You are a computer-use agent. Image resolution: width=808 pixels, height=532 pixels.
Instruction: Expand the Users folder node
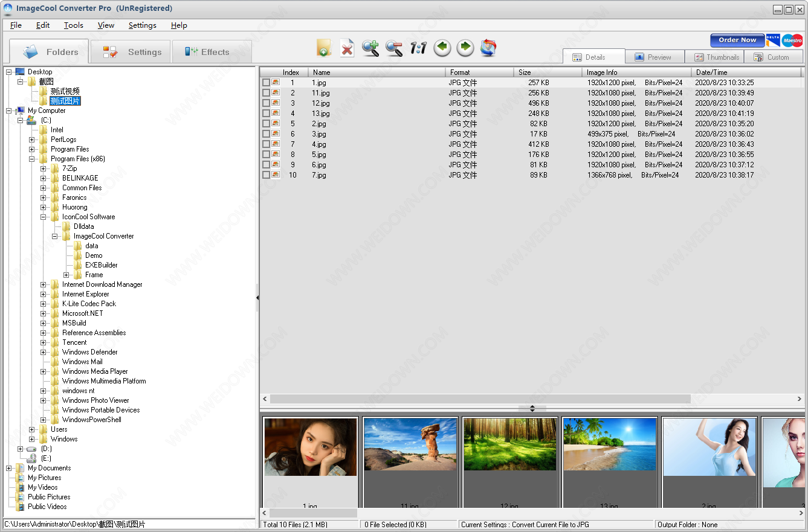[32, 429]
